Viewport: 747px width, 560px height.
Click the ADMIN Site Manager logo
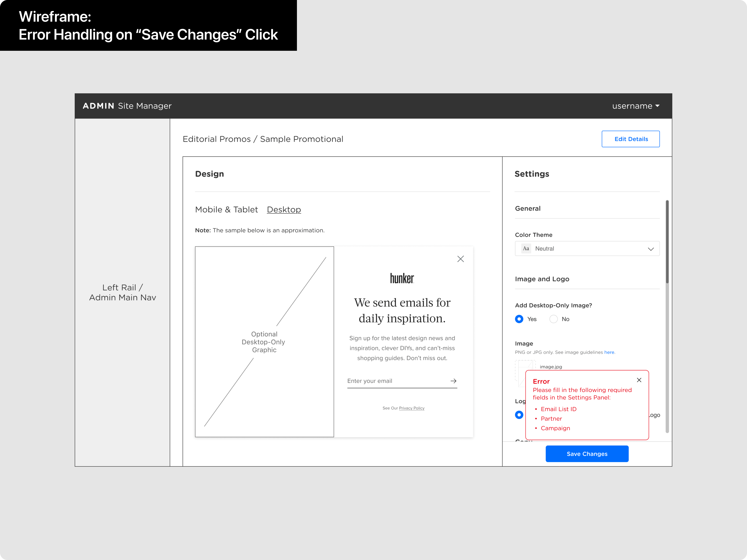[x=127, y=106]
